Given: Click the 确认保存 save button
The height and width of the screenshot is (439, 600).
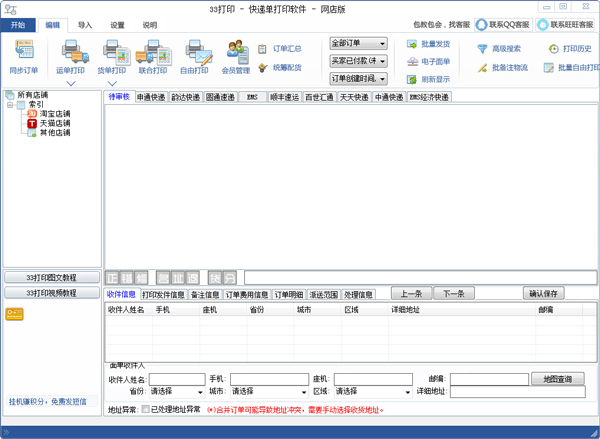Looking at the screenshot, I should [544, 294].
